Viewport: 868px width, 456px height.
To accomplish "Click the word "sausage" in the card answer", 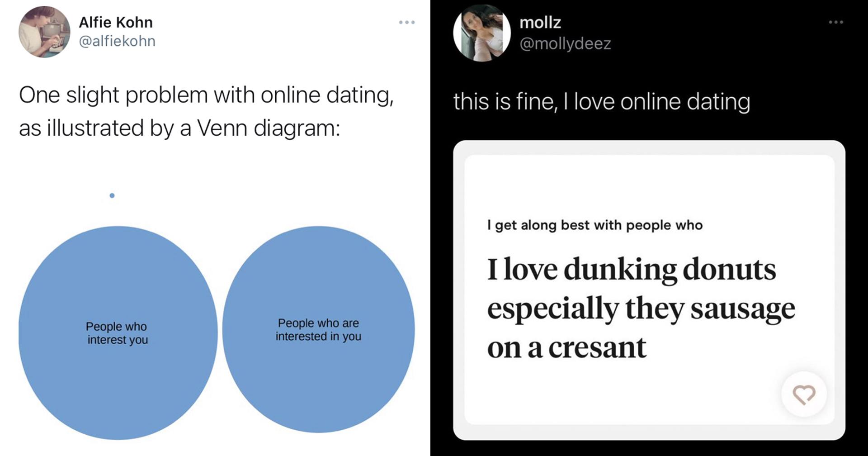I will (x=742, y=309).
